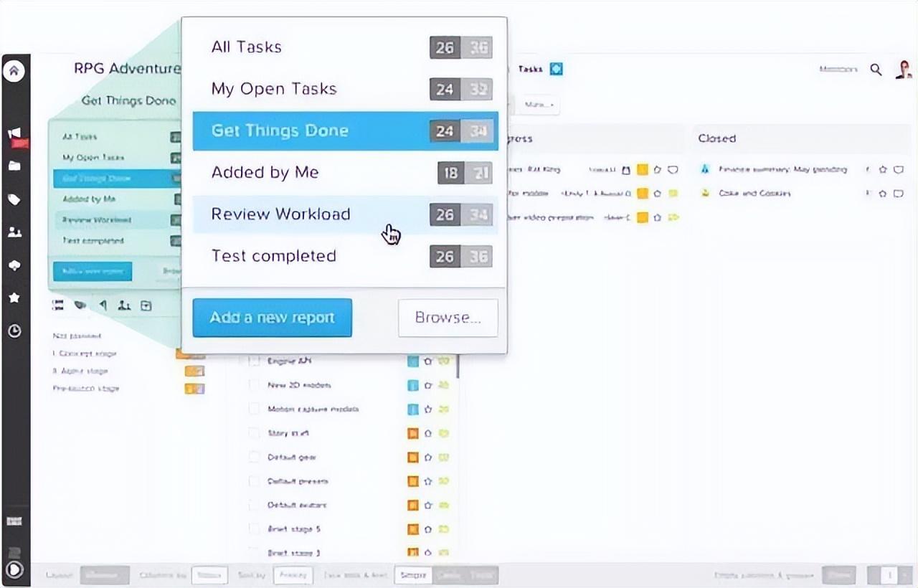Check the Default avatars task checkbox
This screenshot has width=918, height=588.
254,505
